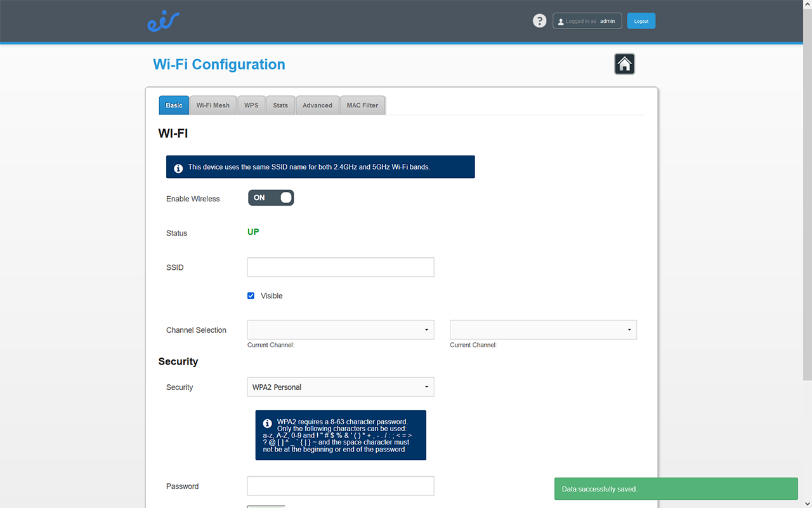
Task: Click the eir logo
Action: [163, 22]
